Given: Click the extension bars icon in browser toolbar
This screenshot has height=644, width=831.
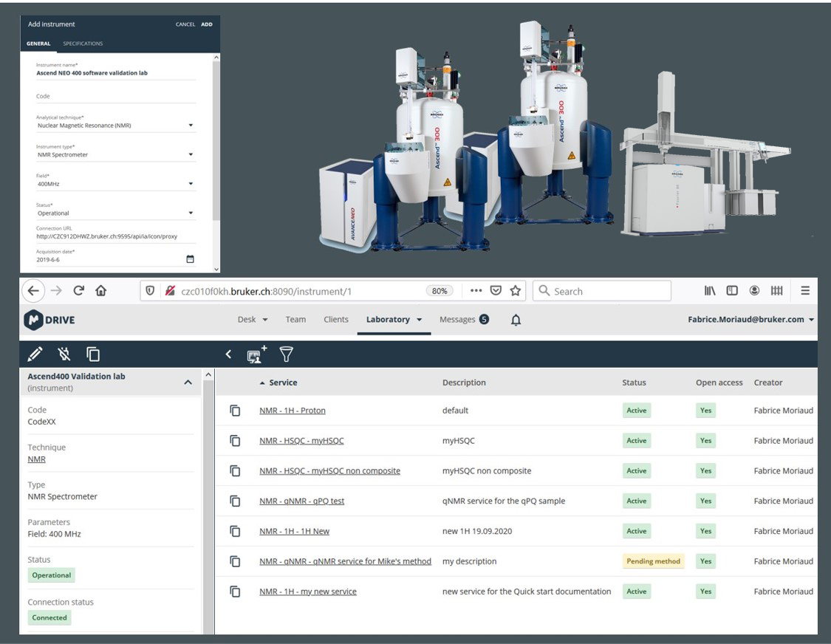Looking at the screenshot, I should click(x=776, y=290).
